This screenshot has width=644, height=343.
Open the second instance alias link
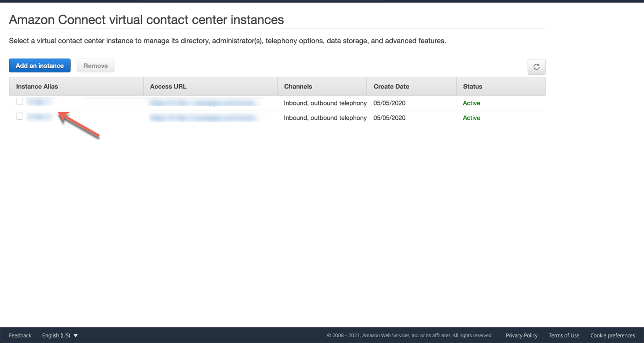38,117
